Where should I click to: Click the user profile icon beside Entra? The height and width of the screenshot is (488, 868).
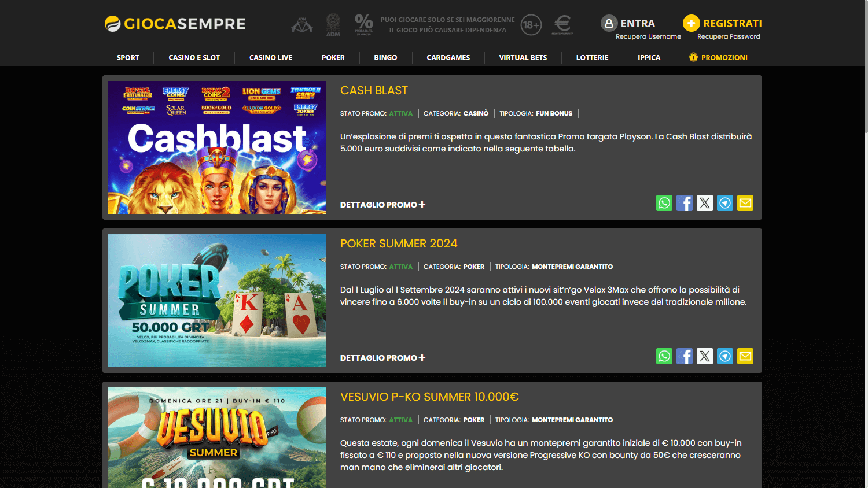click(x=609, y=23)
